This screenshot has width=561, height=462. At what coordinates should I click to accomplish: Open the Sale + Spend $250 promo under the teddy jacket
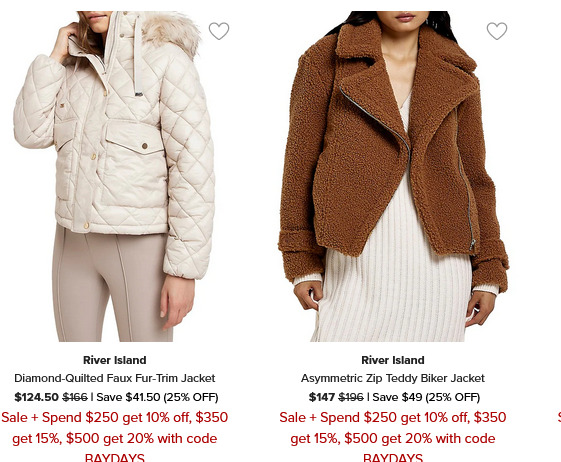393,438
